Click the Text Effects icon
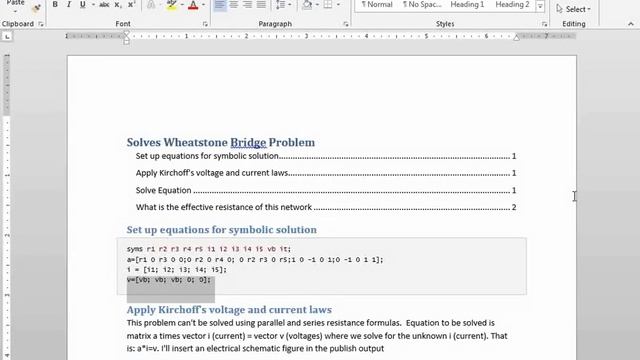 tap(151, 4)
